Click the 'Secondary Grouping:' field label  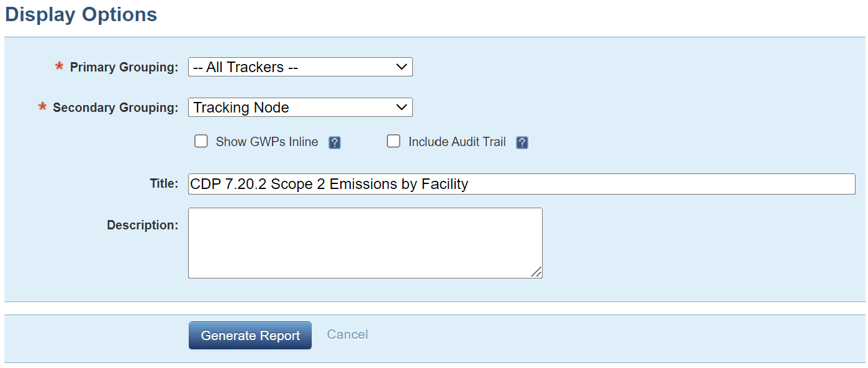pos(115,108)
